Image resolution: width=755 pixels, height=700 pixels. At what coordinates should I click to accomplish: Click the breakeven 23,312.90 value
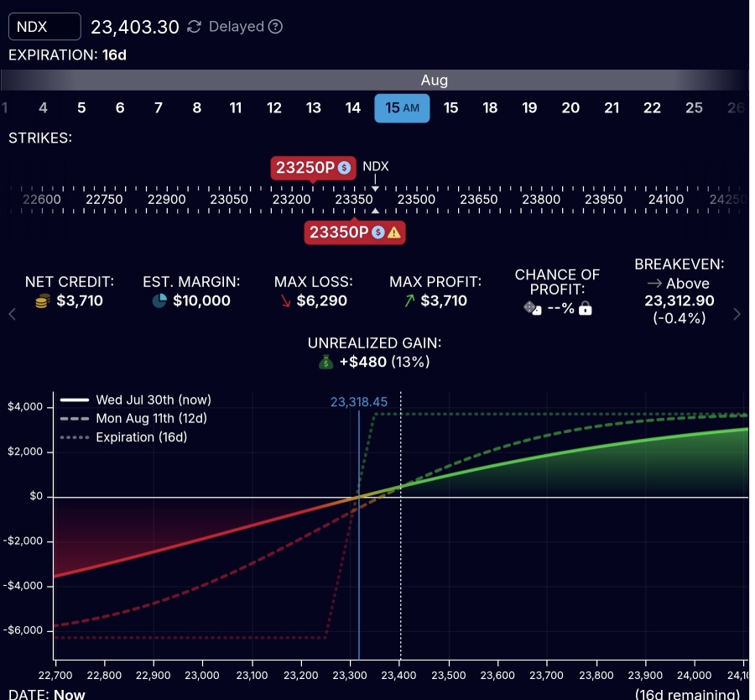point(679,300)
